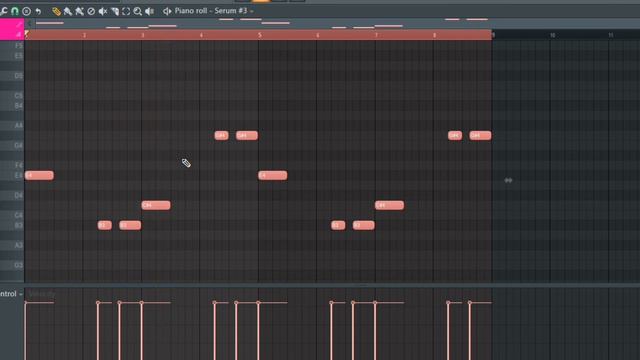640x360 pixels.
Task: Activate the Zoom magnifier tool
Action: click(x=138, y=11)
